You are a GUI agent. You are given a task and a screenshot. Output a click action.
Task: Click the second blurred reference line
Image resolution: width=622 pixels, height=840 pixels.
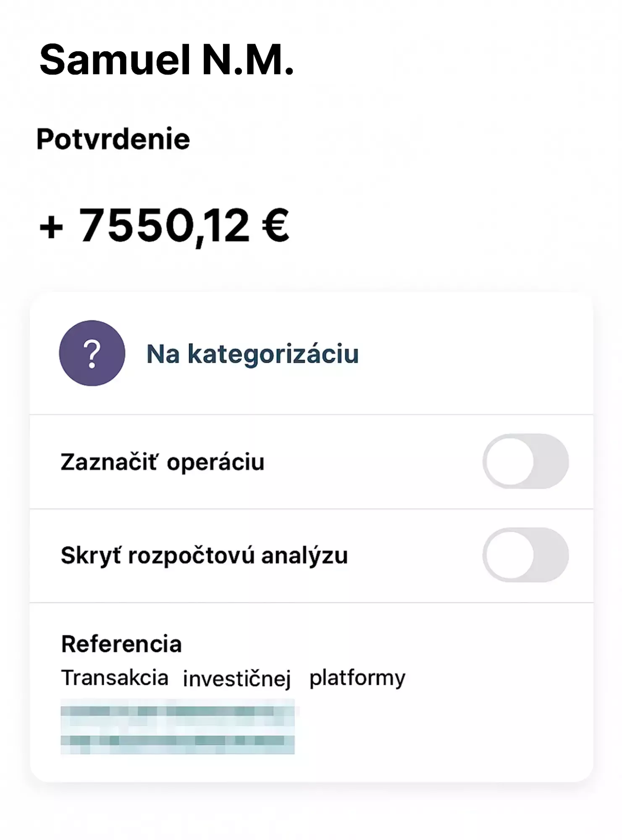[177, 740]
